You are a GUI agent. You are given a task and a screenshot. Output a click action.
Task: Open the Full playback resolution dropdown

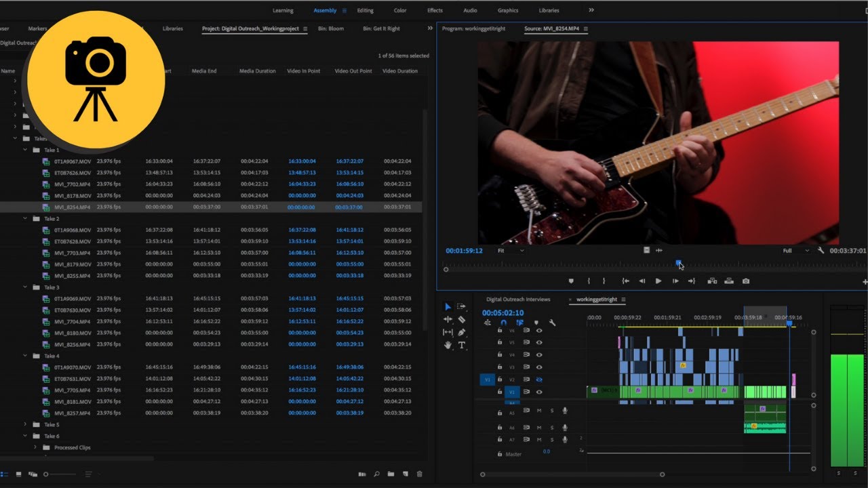tap(796, 250)
